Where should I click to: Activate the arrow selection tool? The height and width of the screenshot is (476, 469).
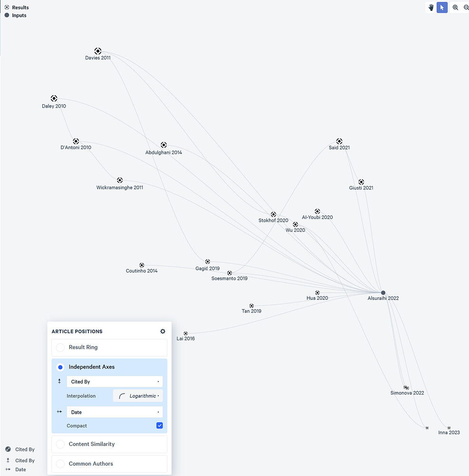442,7
